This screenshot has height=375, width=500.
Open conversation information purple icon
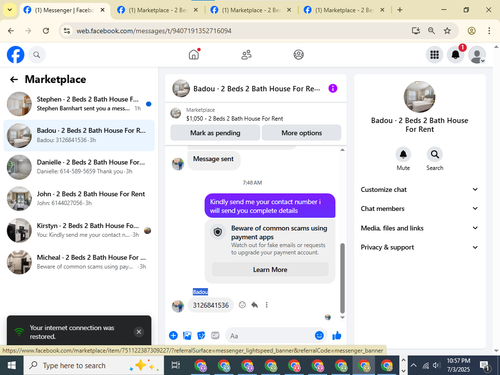333,88
